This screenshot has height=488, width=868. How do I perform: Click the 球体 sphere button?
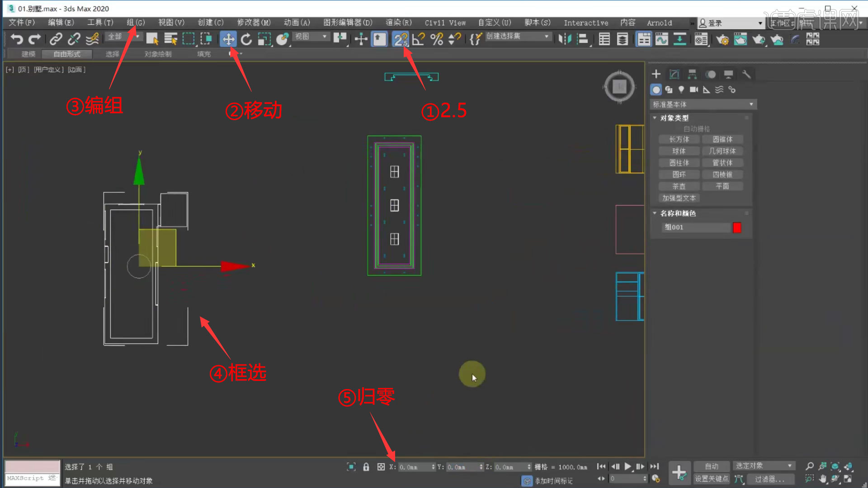679,151
